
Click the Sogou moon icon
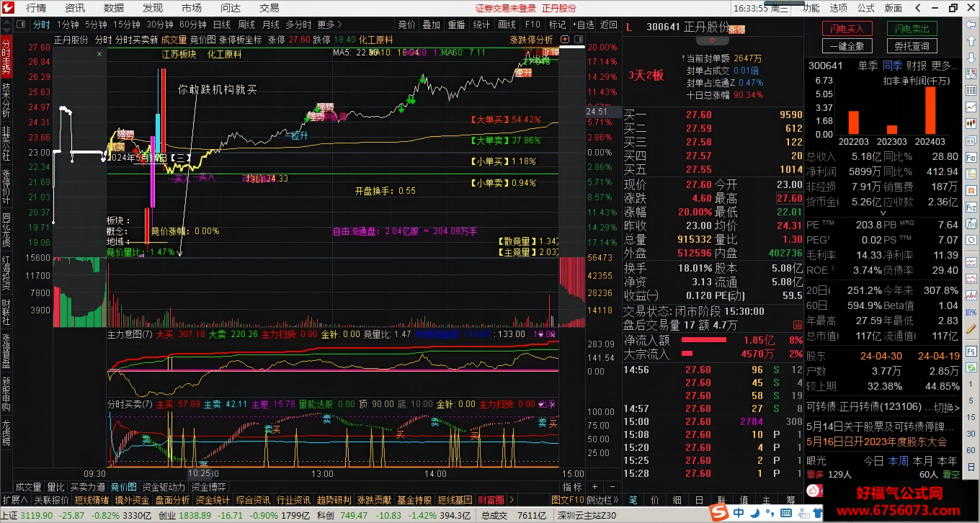click(755, 513)
